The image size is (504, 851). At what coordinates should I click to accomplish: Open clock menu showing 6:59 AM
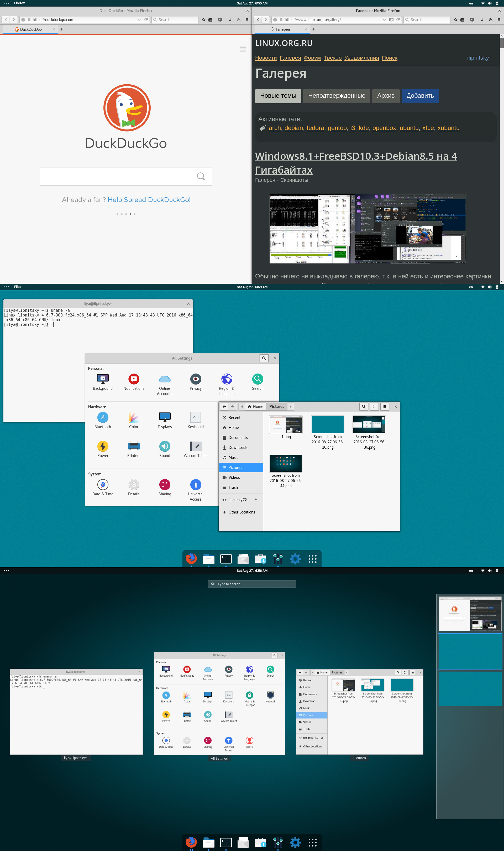(x=252, y=287)
